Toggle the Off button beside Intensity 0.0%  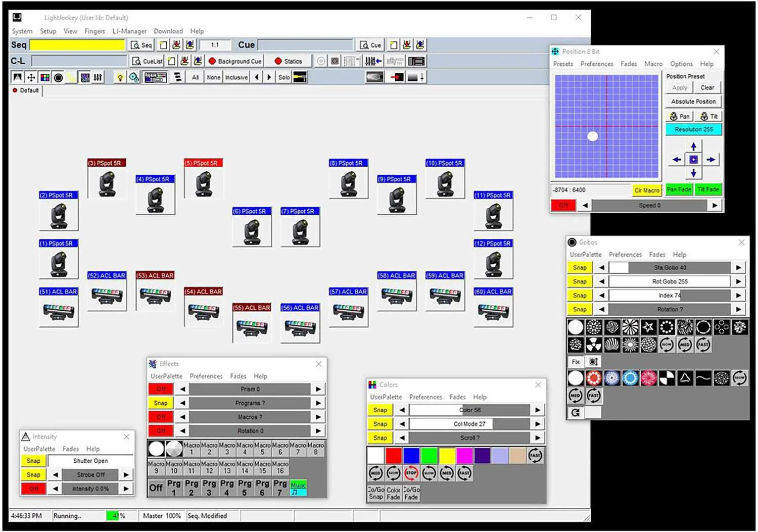click(33, 489)
